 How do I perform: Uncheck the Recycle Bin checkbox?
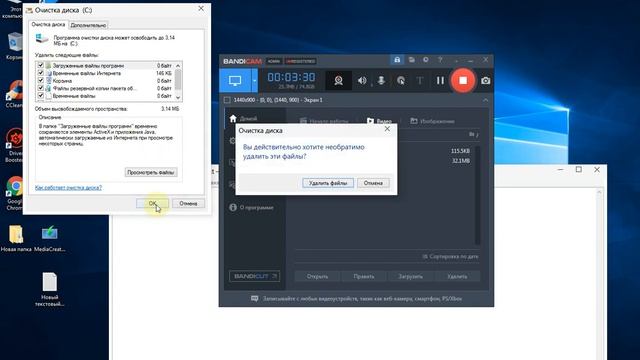pos(40,80)
